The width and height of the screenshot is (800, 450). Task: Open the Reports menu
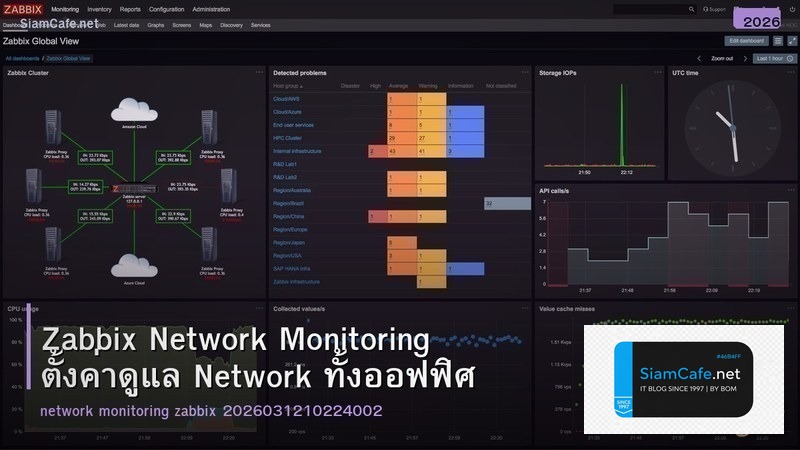click(130, 9)
